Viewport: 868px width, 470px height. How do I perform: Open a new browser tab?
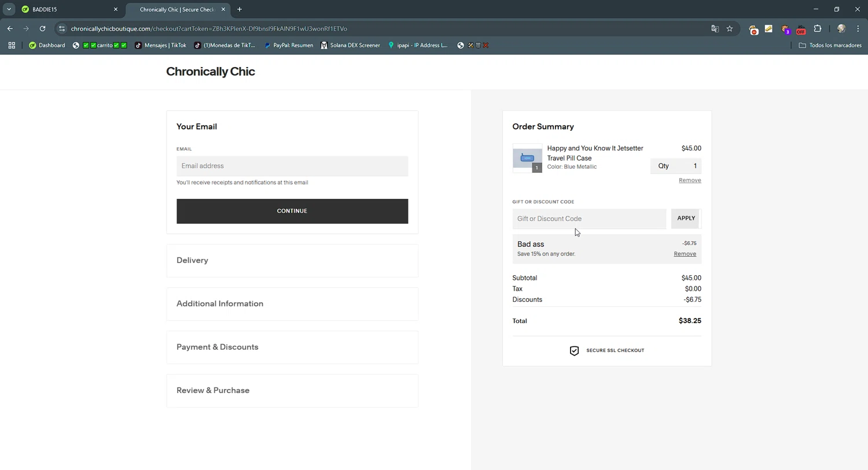click(240, 9)
